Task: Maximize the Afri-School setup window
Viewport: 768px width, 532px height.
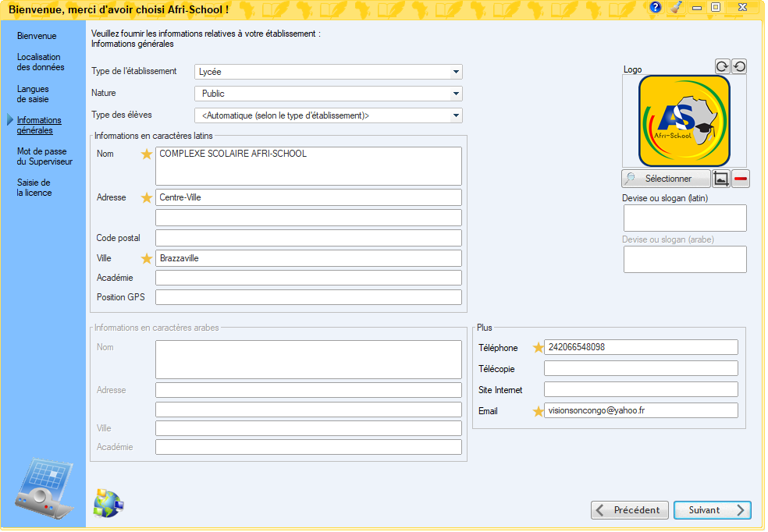Action: pos(716,7)
